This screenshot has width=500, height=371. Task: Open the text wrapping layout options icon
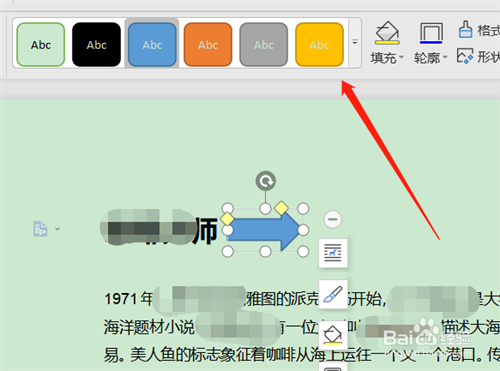(333, 253)
